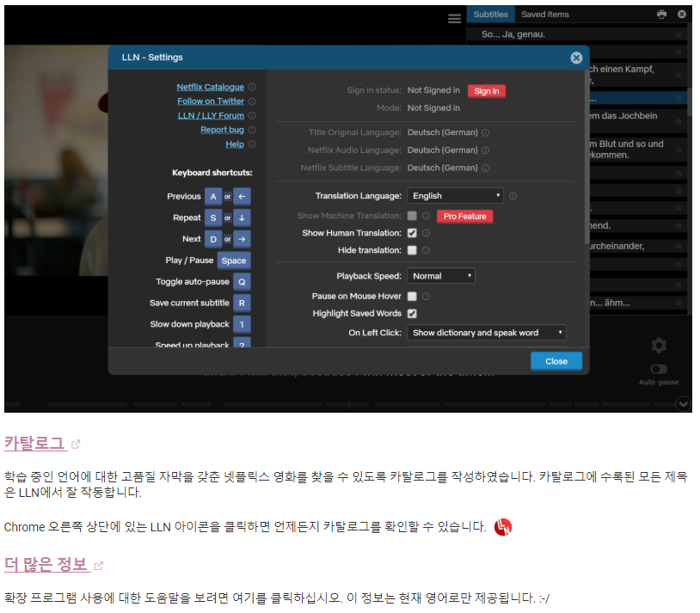Open settings gear icon below subtitles panel
Viewport: 700px width, 613px height.
(659, 345)
